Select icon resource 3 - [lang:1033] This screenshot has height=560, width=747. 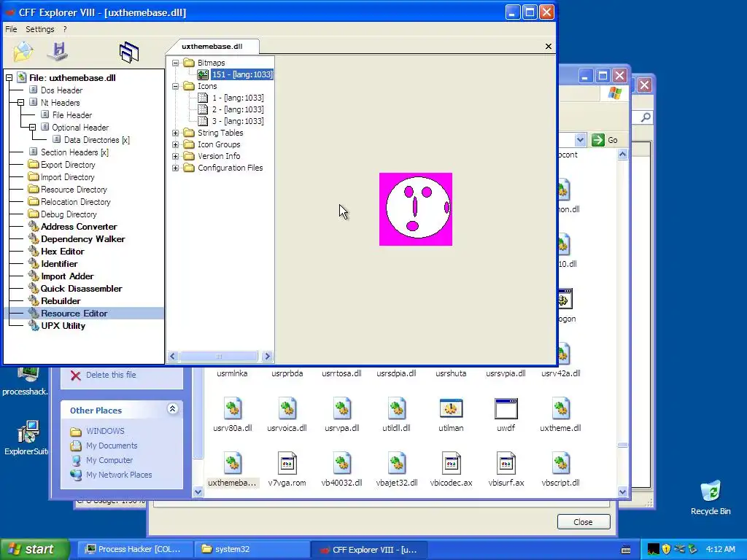click(x=238, y=121)
